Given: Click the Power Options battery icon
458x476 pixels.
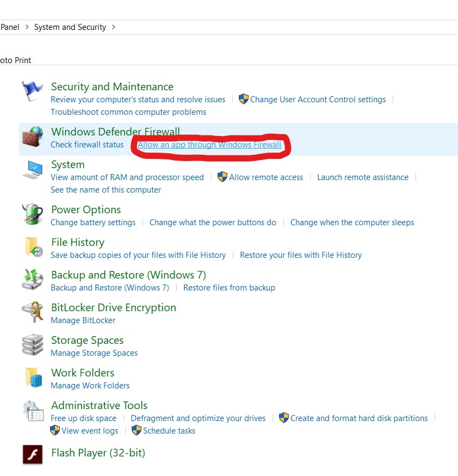Looking at the screenshot, I should [x=32, y=214].
